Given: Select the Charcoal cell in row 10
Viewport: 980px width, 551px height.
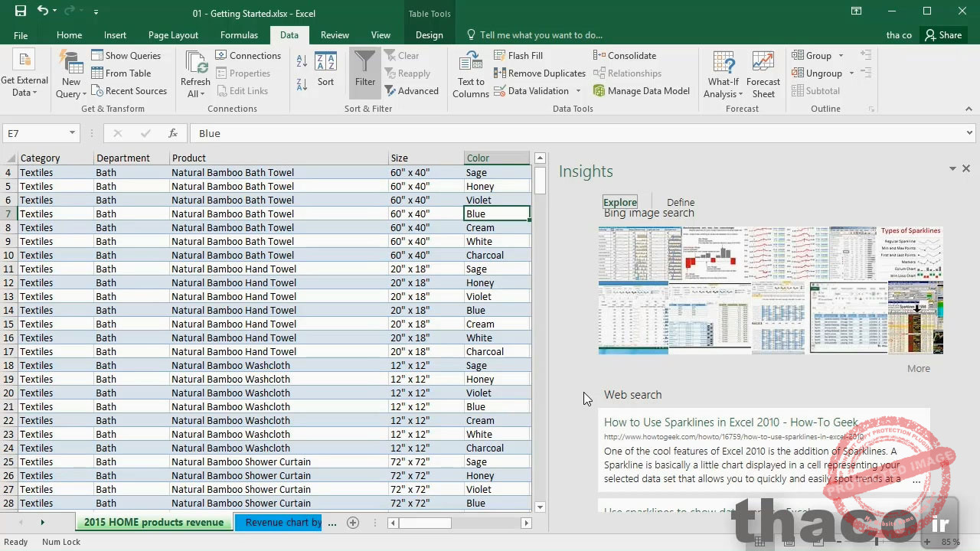Looking at the screenshot, I should click(496, 256).
